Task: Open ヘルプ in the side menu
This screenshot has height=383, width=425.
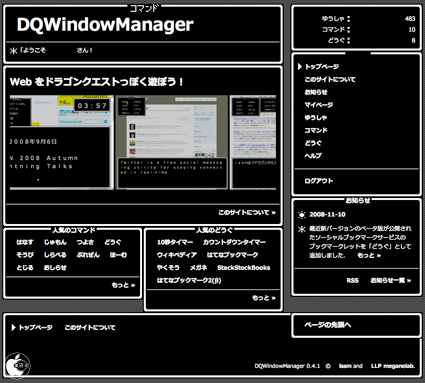Action: pyautogui.click(x=313, y=155)
